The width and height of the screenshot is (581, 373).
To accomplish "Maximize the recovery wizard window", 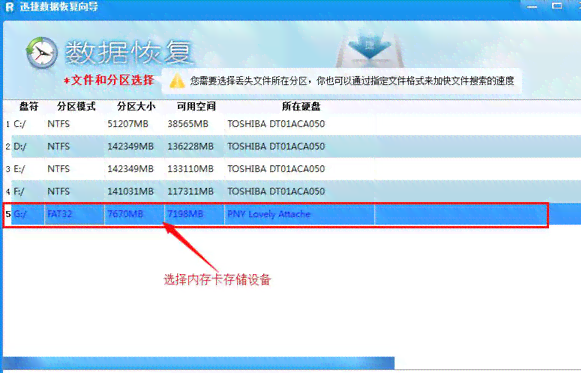I will 557,6.
